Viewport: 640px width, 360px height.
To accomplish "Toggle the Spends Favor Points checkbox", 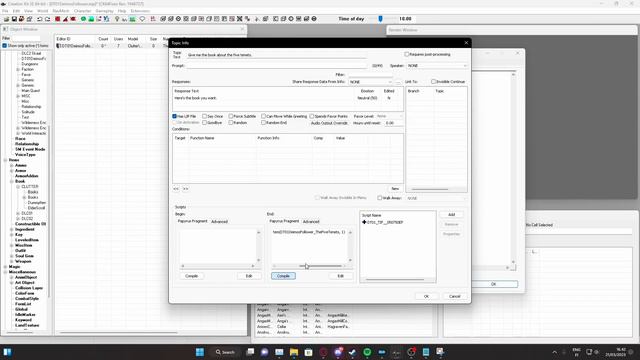I will coord(312,116).
